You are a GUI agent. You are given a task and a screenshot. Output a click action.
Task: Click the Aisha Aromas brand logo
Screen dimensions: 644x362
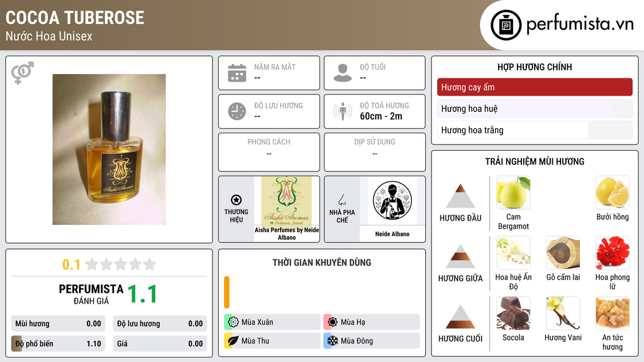287,200
